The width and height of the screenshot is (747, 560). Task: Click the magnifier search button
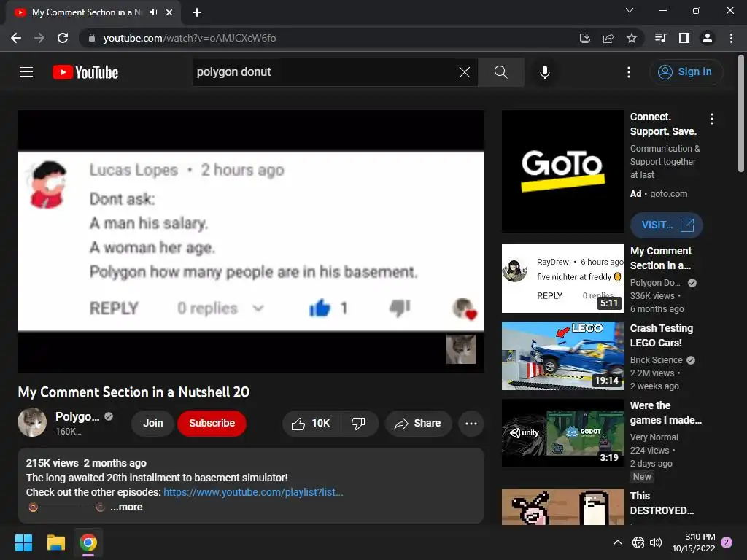coord(500,72)
